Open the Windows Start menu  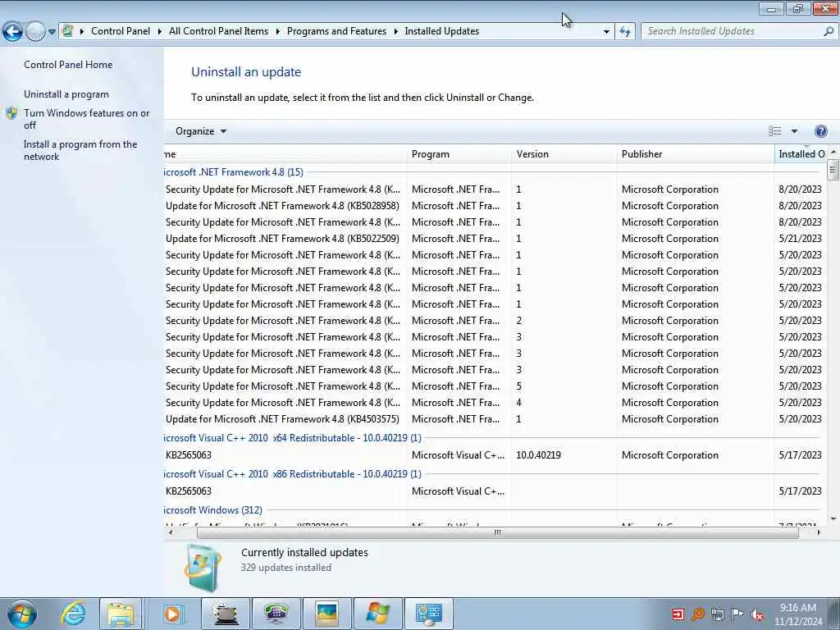(22, 614)
